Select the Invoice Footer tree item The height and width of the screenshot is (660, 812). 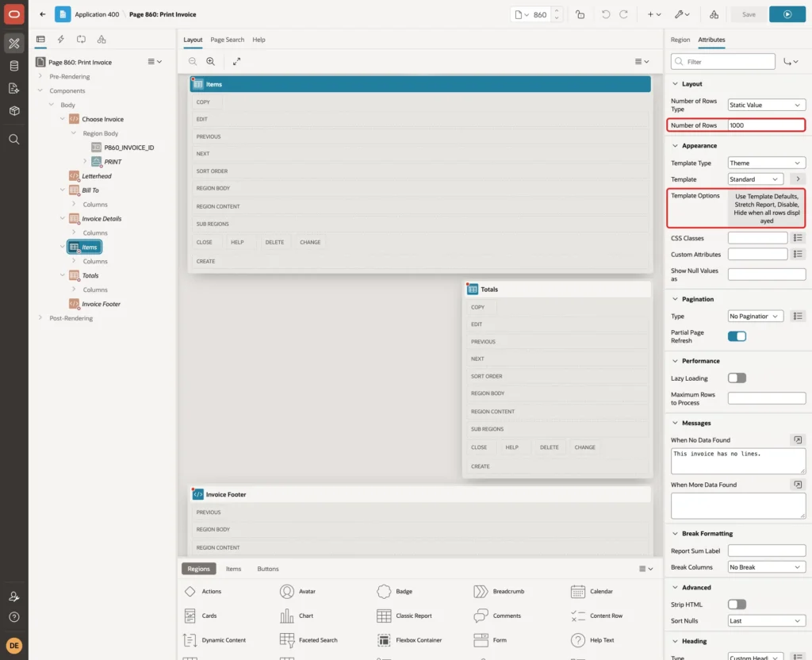coord(101,304)
